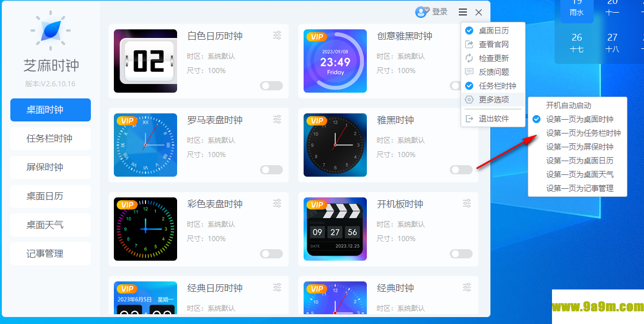Screen dimensions: 644x324
Task: Select 反馈问题 menu entry
Action: point(493,72)
